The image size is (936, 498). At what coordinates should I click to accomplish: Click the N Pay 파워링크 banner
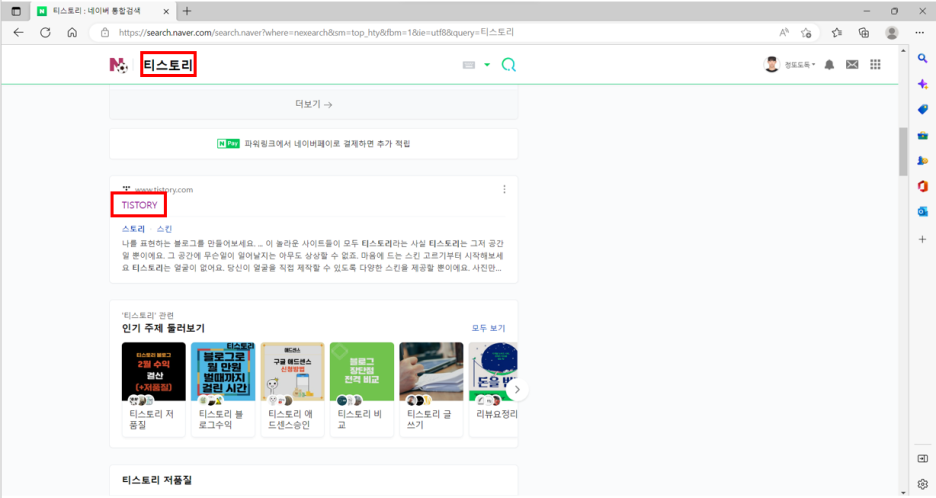pyautogui.click(x=313, y=144)
